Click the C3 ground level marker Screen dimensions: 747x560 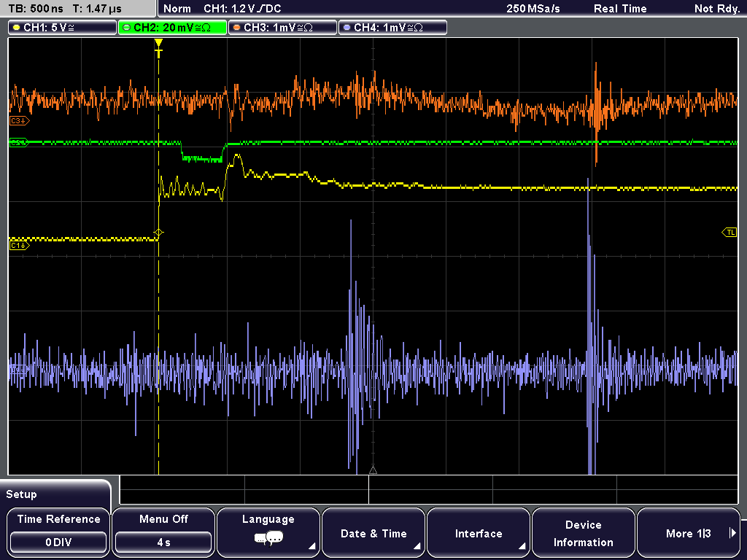(19, 121)
